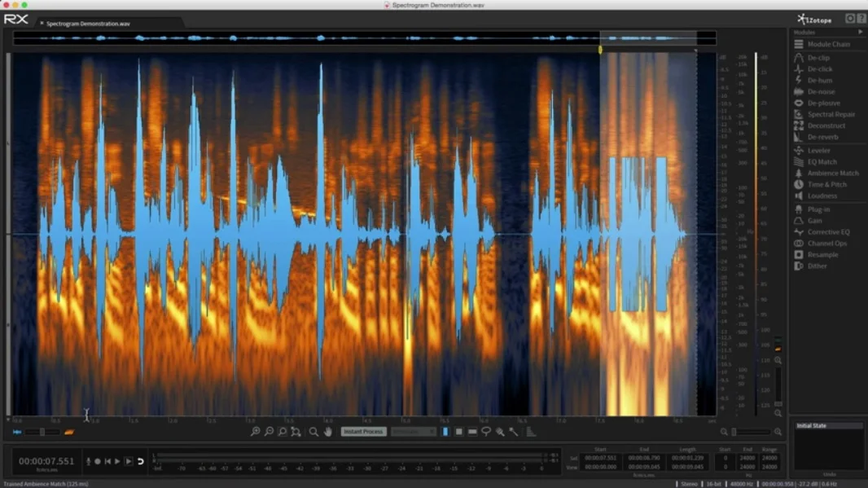Viewport: 868px width, 488px height.
Task: Open the process preset dropdown
Action: 414,432
